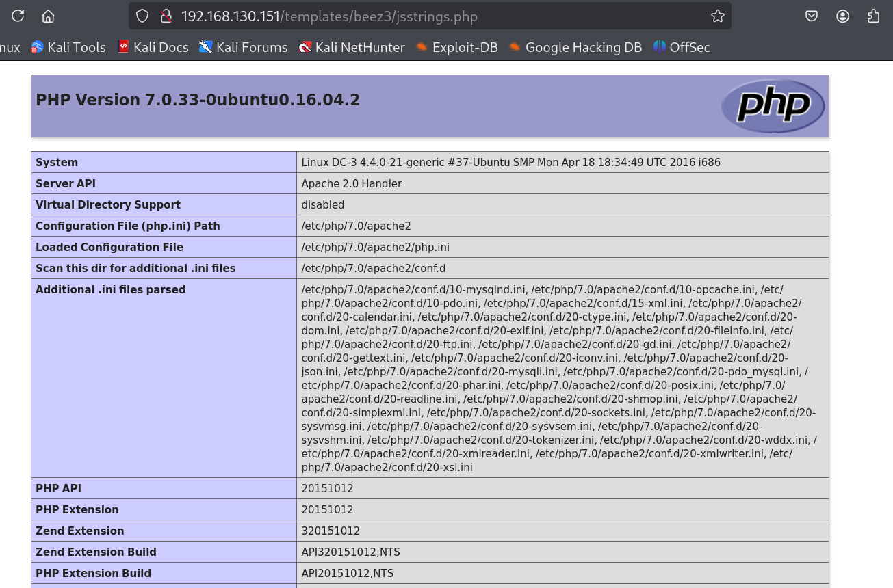Click the PHP Version heading text
Screen dimensions: 893x588
(x=198, y=100)
